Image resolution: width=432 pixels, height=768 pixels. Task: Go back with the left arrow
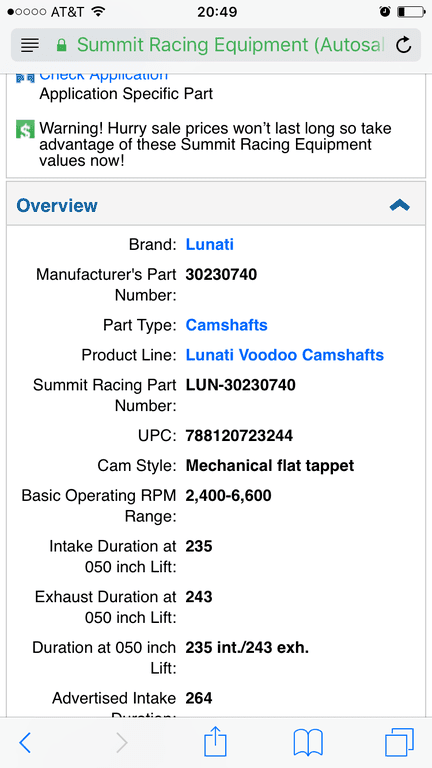pyautogui.click(x=25, y=743)
